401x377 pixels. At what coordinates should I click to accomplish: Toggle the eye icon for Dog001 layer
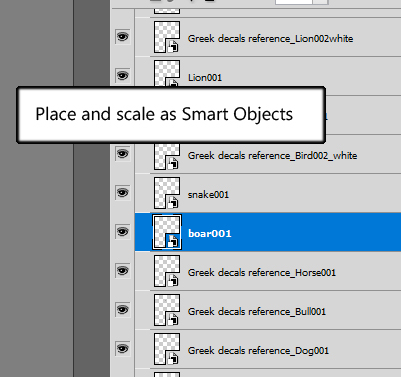pos(122,349)
